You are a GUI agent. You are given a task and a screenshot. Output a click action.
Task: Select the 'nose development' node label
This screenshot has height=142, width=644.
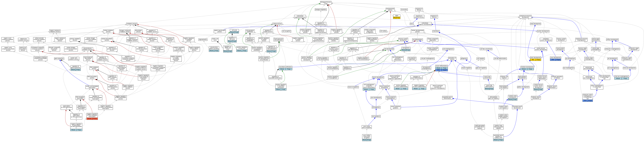(556, 58)
